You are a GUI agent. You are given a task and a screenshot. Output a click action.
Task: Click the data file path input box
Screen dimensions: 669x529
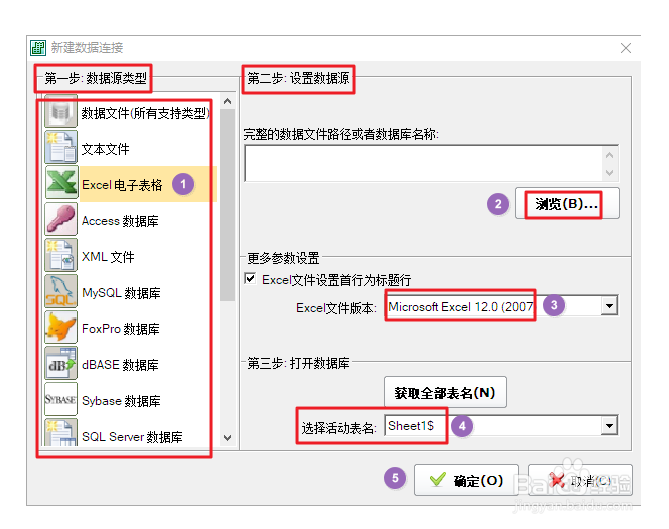[423, 163]
